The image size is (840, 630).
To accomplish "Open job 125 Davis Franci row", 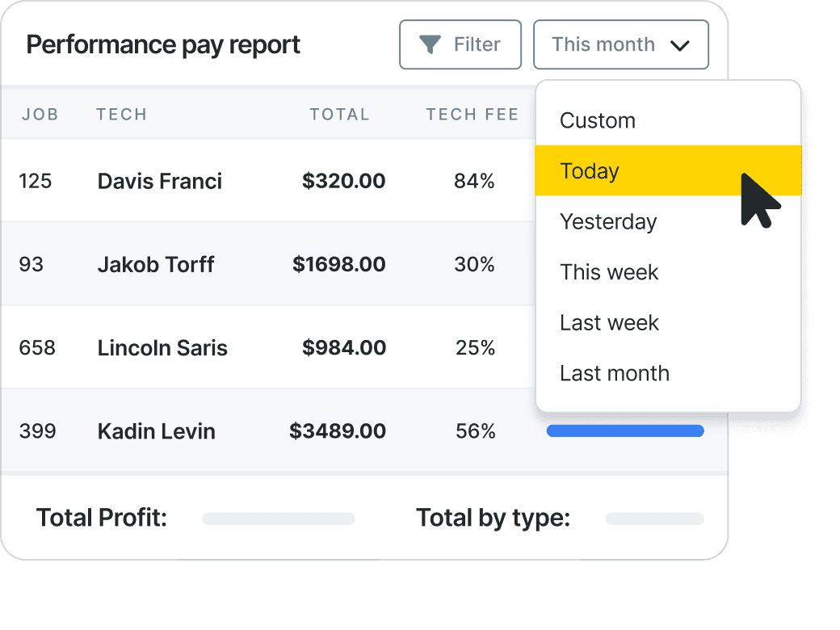I will pos(268,181).
